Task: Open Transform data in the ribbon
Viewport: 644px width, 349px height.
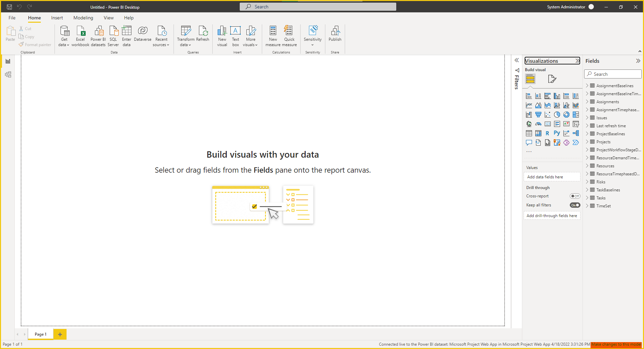Action: point(186,36)
